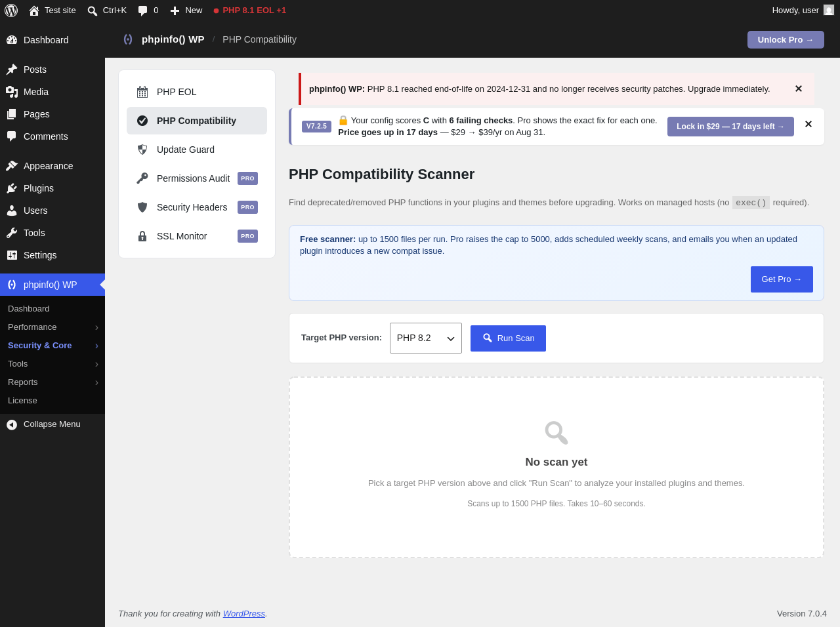The image size is (840, 627).
Task: Click the PHP EOL calendar icon
Action: click(x=142, y=92)
